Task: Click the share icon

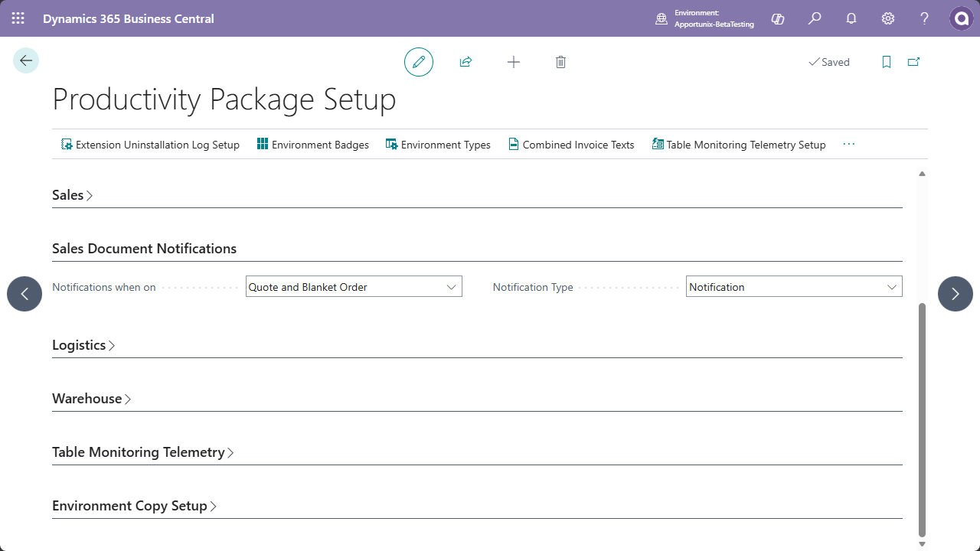Action: coord(465,62)
